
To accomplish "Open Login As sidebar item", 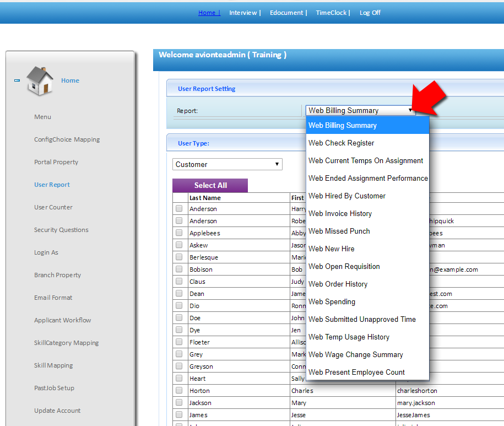I will [46, 252].
